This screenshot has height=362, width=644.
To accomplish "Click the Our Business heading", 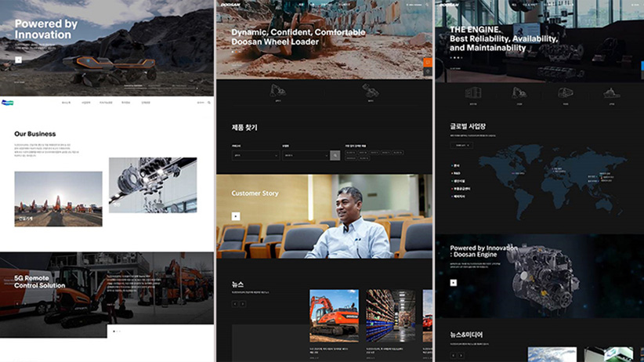I will click(35, 134).
